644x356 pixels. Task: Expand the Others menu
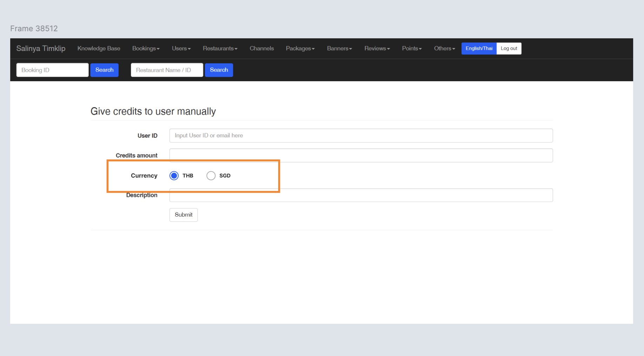[444, 48]
